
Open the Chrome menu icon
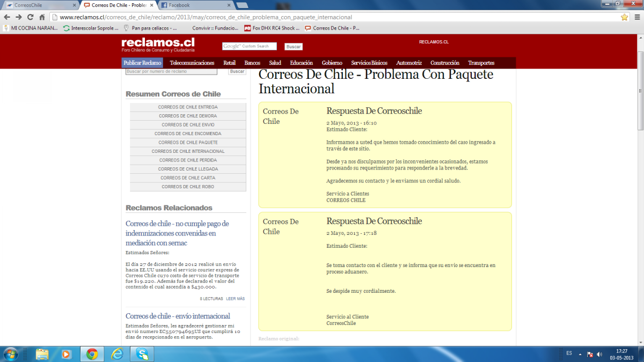[636, 17]
